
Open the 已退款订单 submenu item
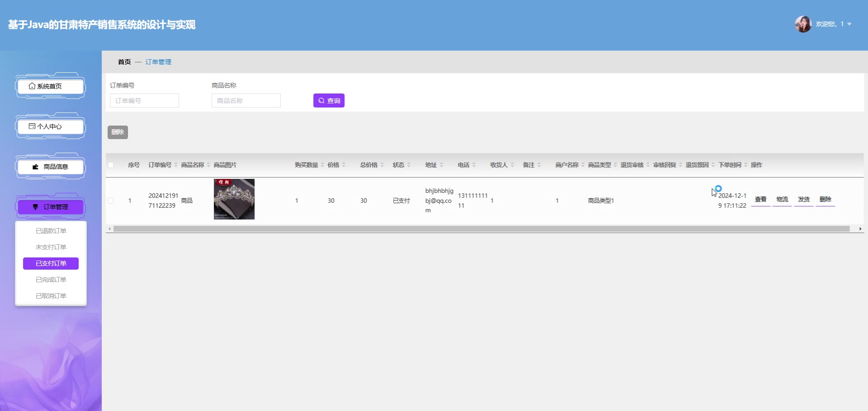[x=51, y=231]
